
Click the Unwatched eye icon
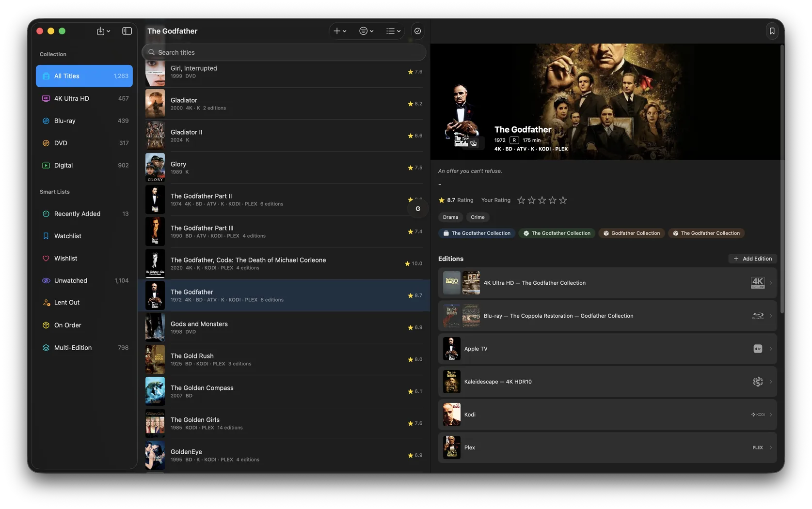pyautogui.click(x=46, y=280)
